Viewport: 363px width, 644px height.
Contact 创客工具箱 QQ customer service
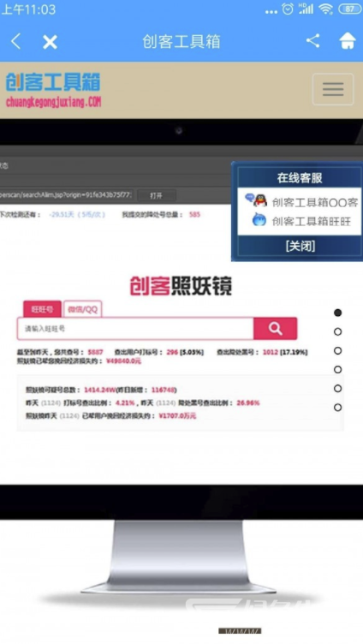[314, 202]
